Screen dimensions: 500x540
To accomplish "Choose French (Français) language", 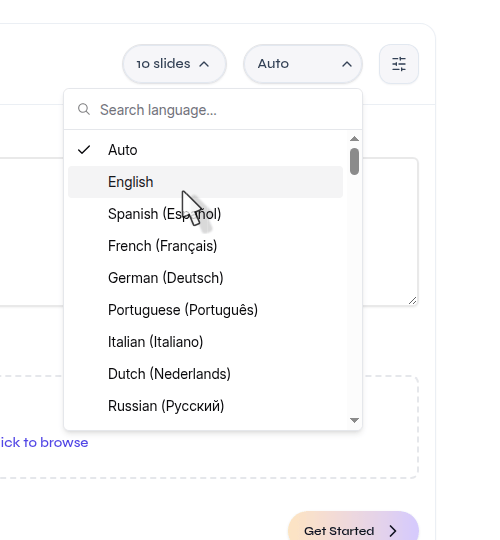I will [x=206, y=246].
